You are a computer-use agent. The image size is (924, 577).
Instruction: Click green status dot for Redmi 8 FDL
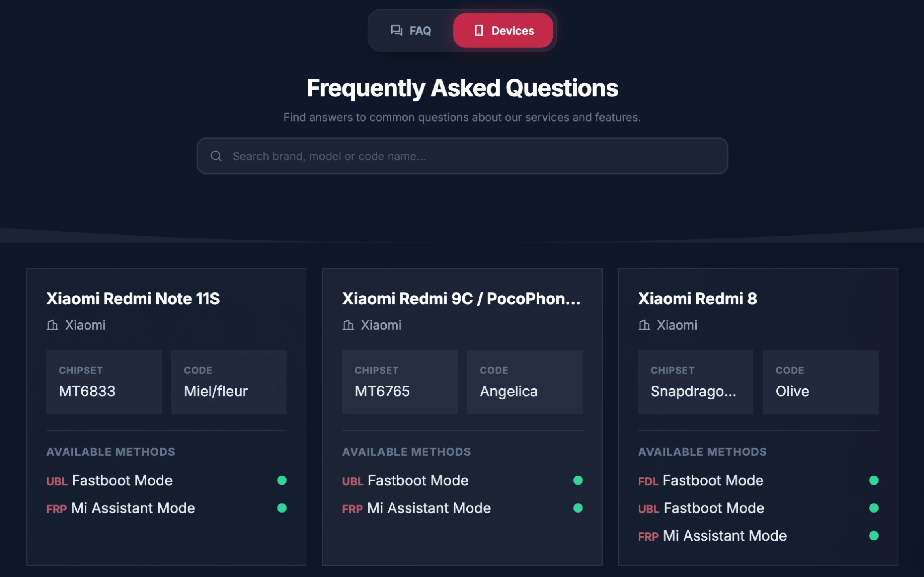(x=873, y=480)
